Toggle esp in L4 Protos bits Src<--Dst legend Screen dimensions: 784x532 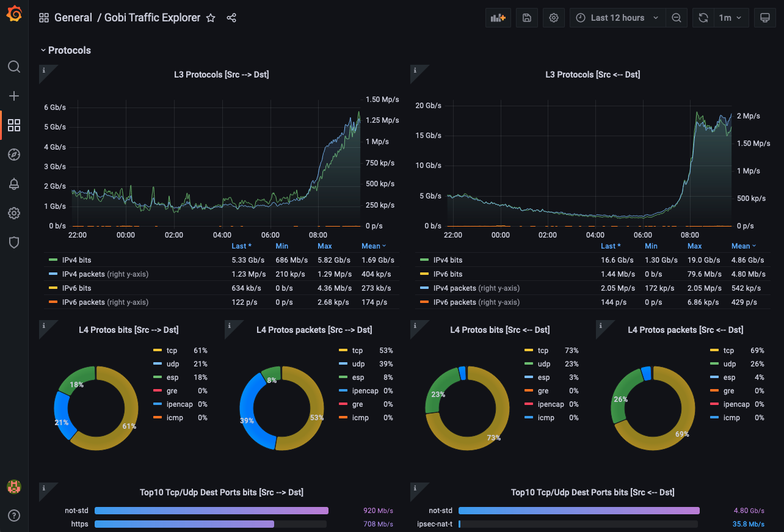(x=543, y=377)
